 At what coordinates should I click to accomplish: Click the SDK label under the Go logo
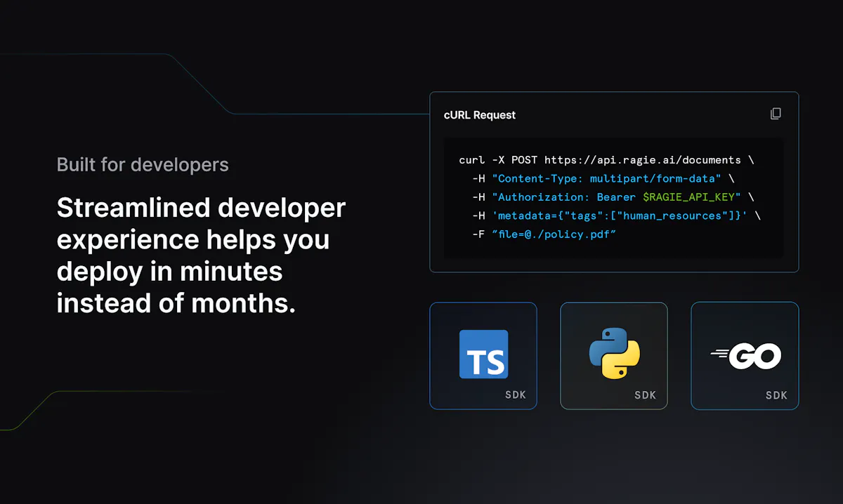point(777,395)
